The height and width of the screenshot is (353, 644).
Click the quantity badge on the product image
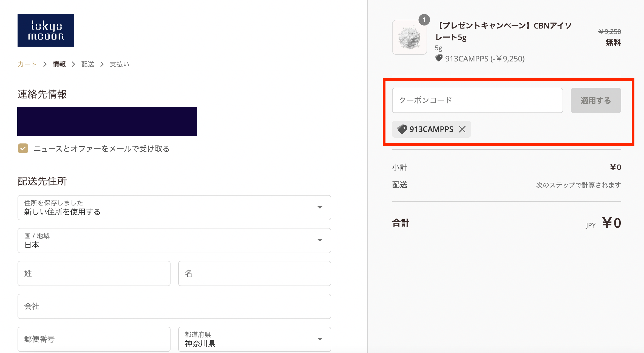(x=424, y=20)
